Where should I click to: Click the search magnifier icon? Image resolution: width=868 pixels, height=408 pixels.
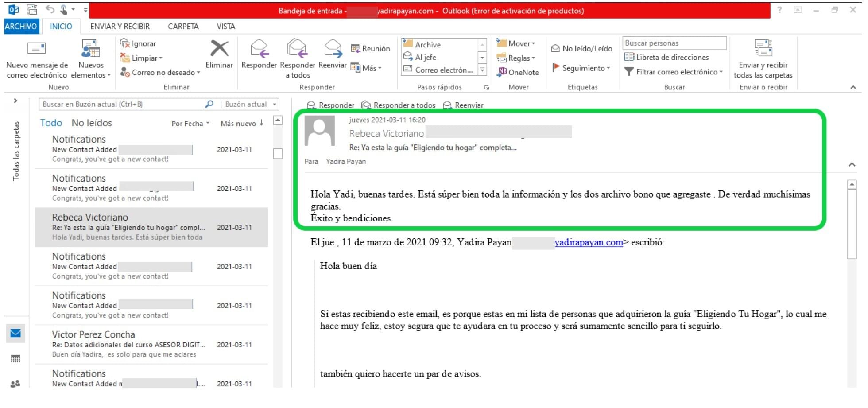pyautogui.click(x=209, y=104)
